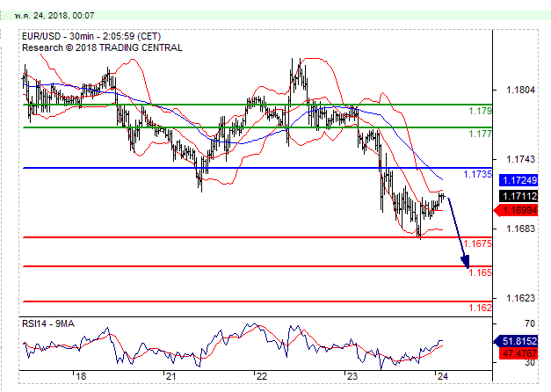Click the date axis label 18
This screenshot has width=551, height=392.
pos(81,376)
